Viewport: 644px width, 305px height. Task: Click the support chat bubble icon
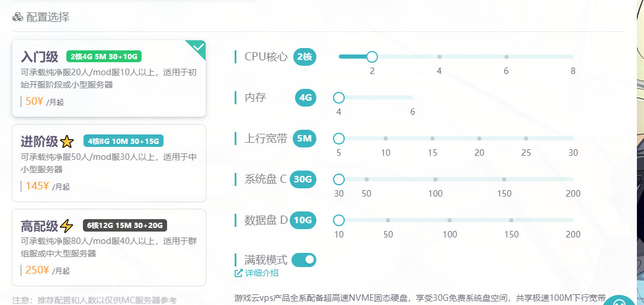tap(619, 301)
